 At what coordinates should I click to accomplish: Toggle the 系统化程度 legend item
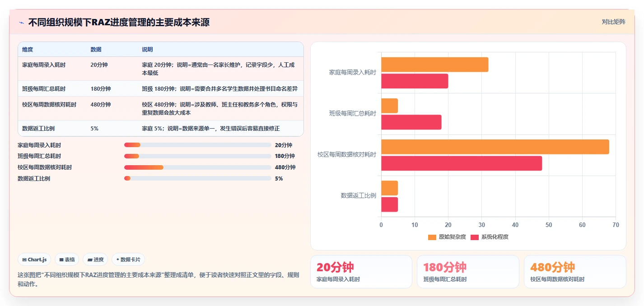point(490,237)
